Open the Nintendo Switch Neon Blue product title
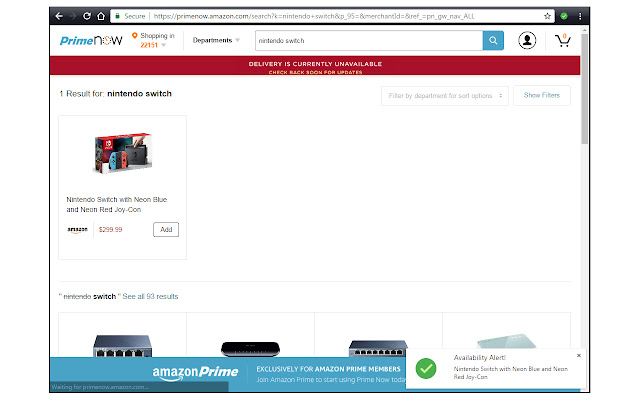The image size is (640, 400). [x=117, y=204]
